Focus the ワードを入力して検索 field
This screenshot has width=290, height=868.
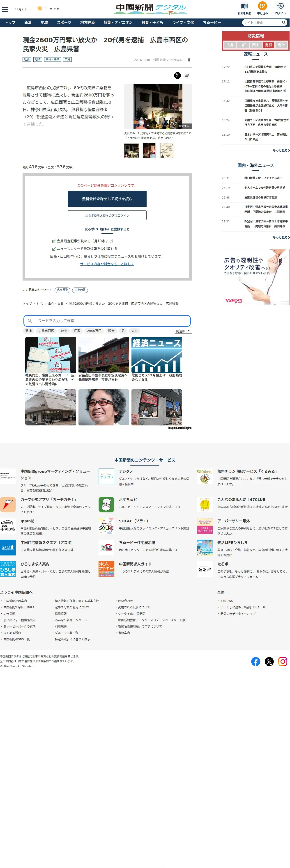pos(107,321)
